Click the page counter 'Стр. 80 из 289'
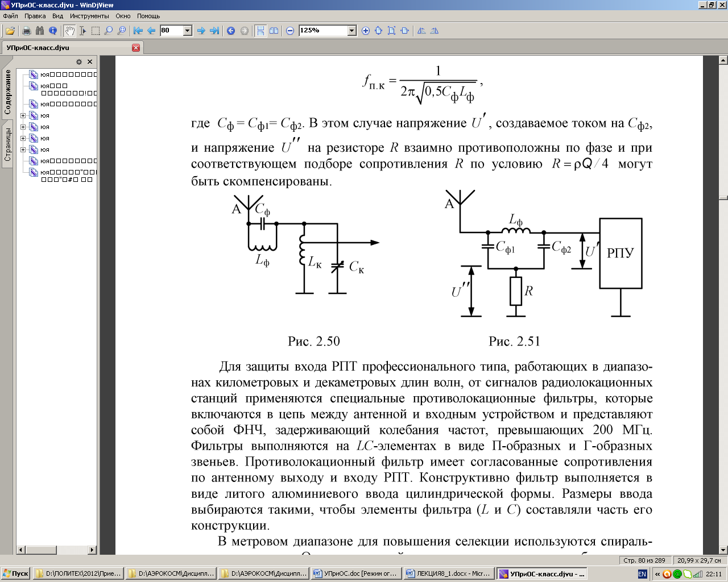 [644, 560]
